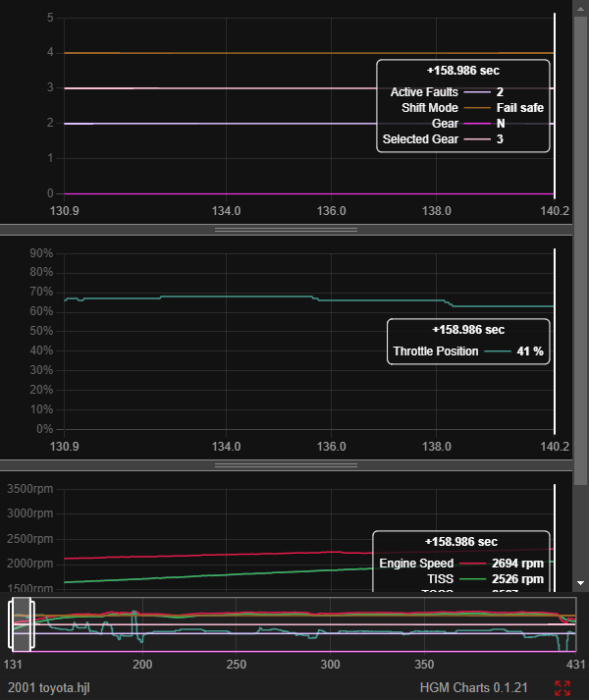Toggle the Selected Gear series in legend

click(x=418, y=139)
